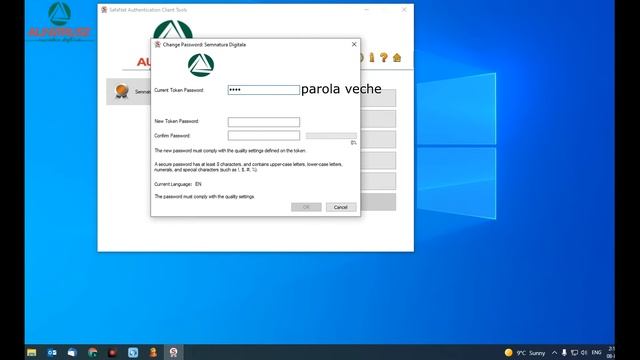Image resolution: width=640 pixels, height=360 pixels.
Task: Click the SafeNet icon in the background window title bar
Action: pyautogui.click(x=104, y=9)
